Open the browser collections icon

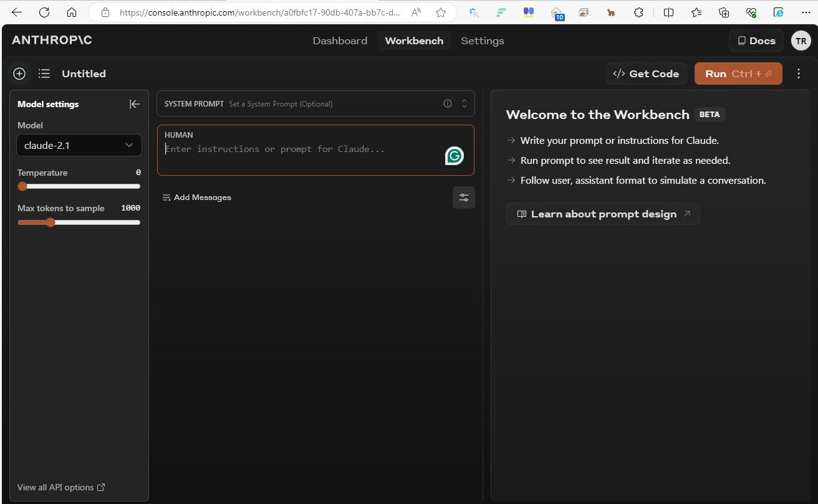coord(724,12)
